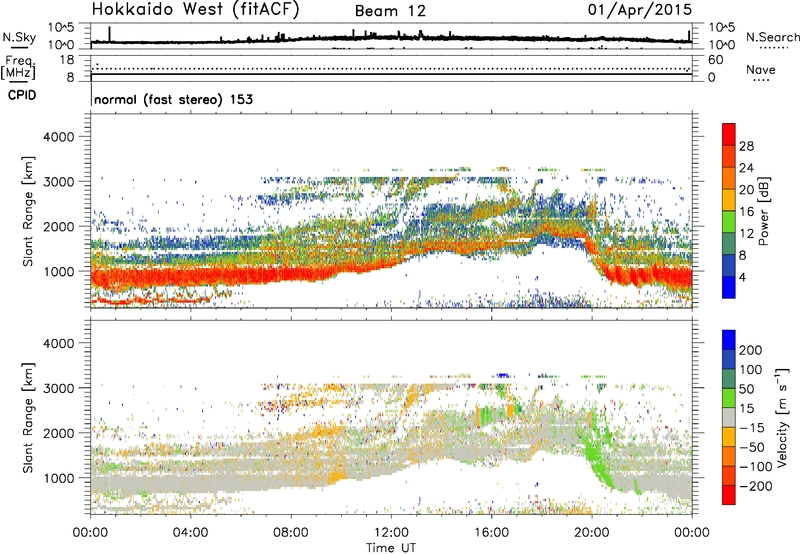Click the '28' power colorbar tick
Screen dimensions: 800x554
point(746,146)
